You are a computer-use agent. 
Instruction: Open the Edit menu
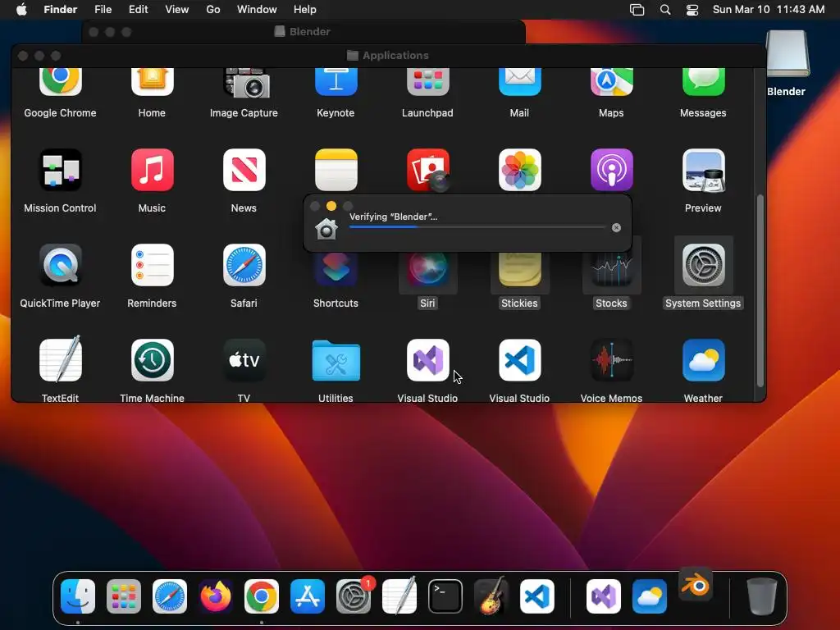pyautogui.click(x=138, y=9)
